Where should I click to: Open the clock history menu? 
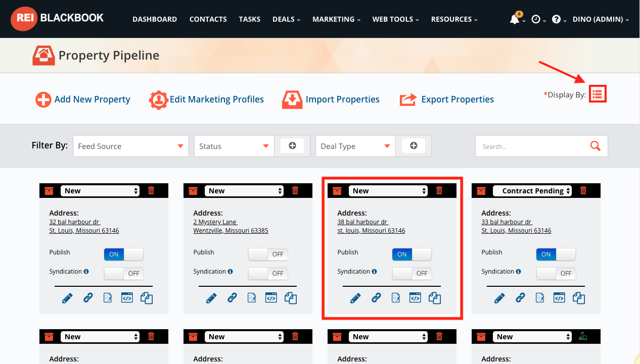(536, 20)
